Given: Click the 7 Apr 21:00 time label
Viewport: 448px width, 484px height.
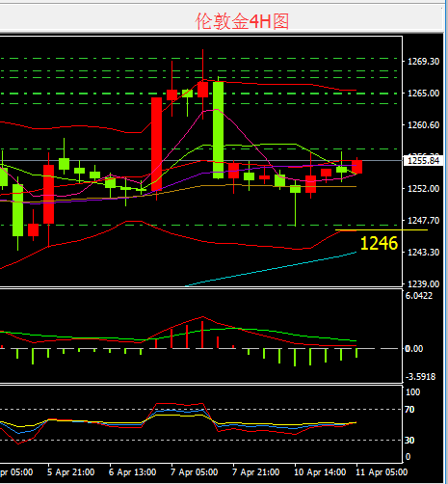Looking at the screenshot, I should tap(255, 472).
